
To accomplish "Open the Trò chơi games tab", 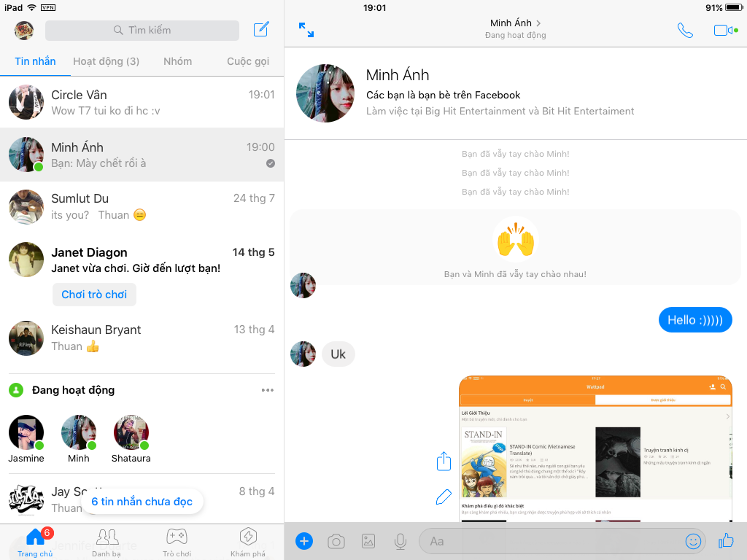I will [177, 542].
